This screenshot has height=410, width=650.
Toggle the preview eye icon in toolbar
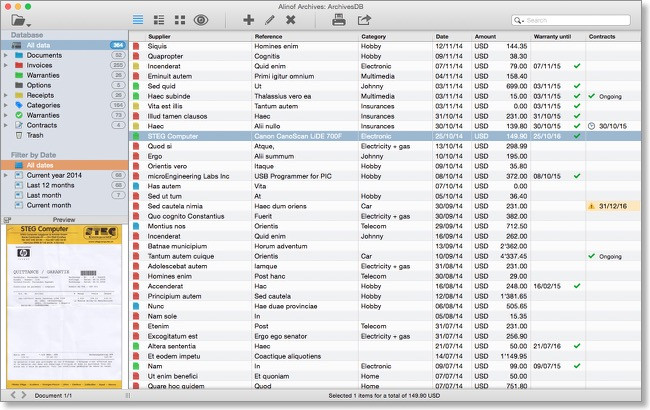coord(201,19)
